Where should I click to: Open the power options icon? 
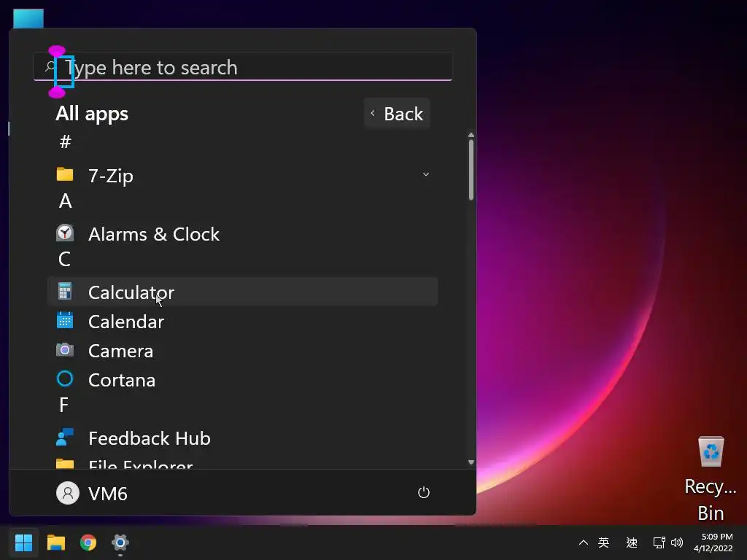(424, 492)
